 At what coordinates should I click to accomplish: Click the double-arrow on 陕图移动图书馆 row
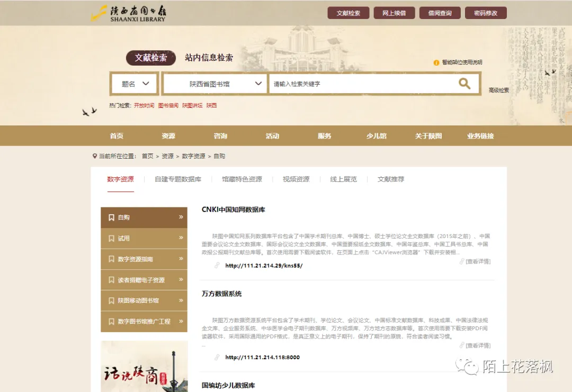181,300
